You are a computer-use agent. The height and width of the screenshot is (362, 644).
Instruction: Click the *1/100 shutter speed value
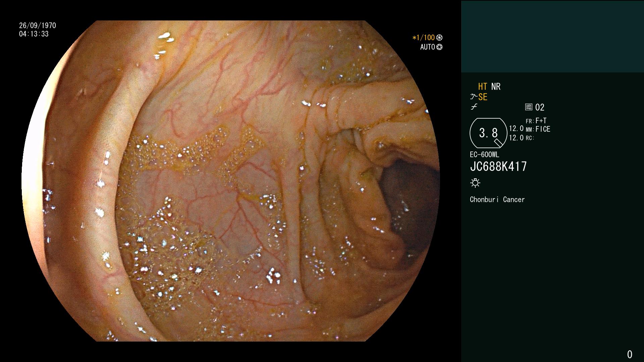(x=423, y=38)
